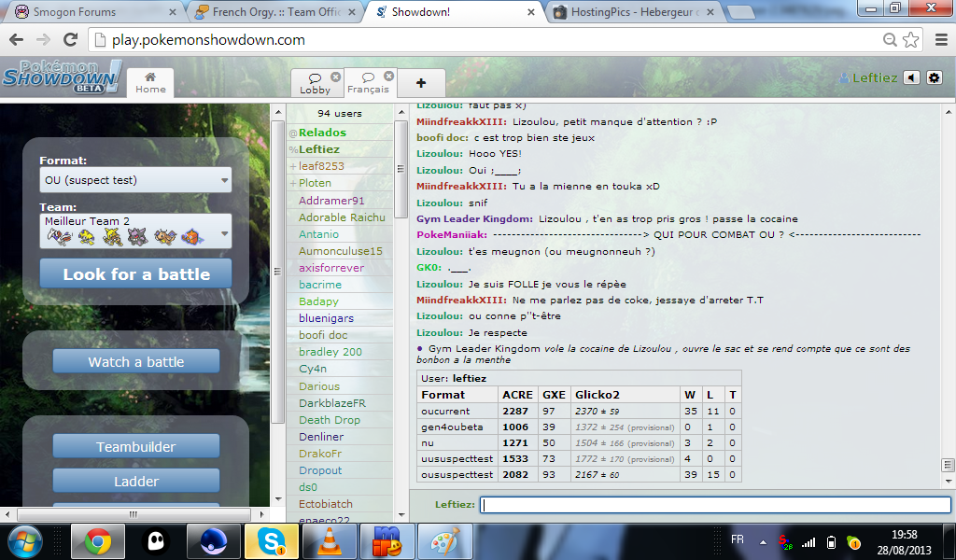Click the horizontal scrollbar under left panel
Viewport: 956px width, 560px height.
tap(134, 514)
